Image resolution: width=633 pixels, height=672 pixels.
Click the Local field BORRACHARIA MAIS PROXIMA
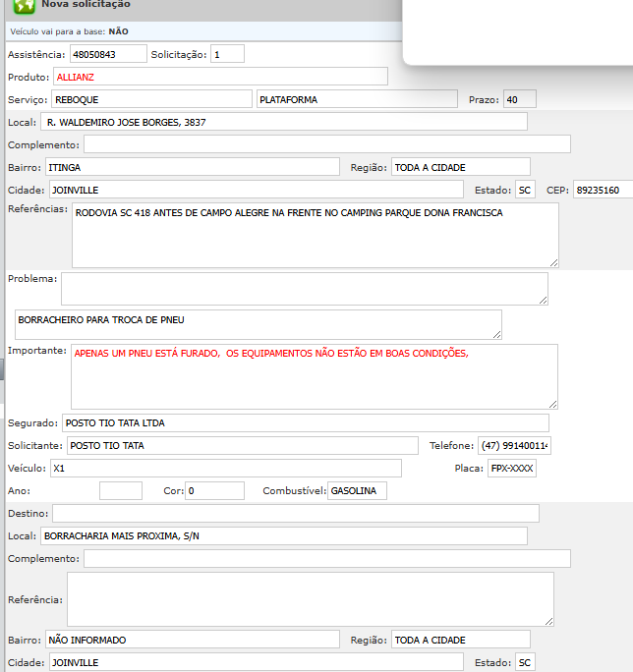(x=284, y=535)
